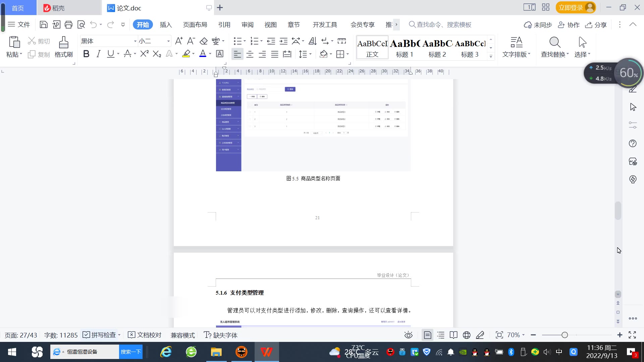The width and height of the screenshot is (644, 362).
Task: Toggle eye protection mode icon
Action: (408, 335)
